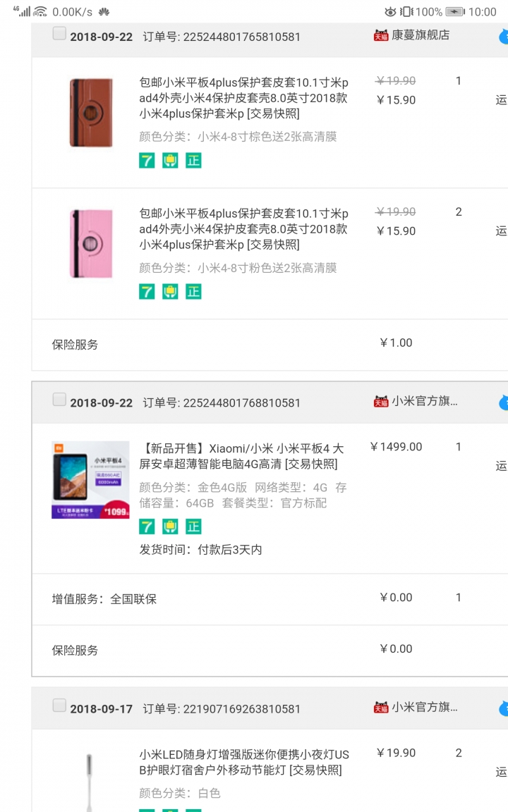Click the shield guarantee badge on Mi Pad 4
Screen dimensions: 508x812
click(x=170, y=527)
